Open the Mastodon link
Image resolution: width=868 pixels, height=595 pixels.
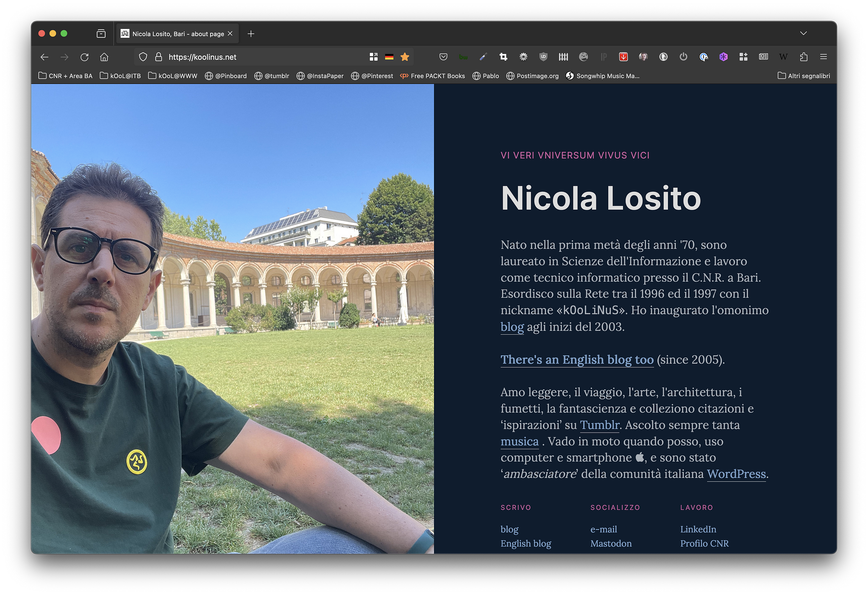611,544
